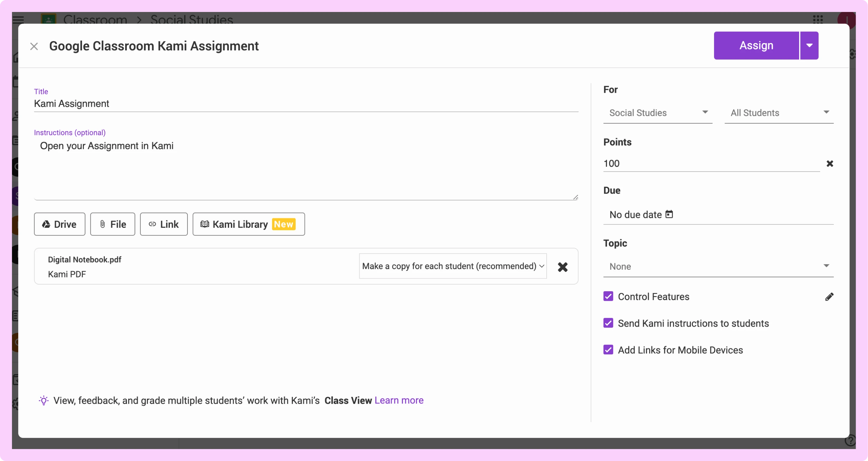Remove the Digital Notebook.pdf attachment

[562, 267]
